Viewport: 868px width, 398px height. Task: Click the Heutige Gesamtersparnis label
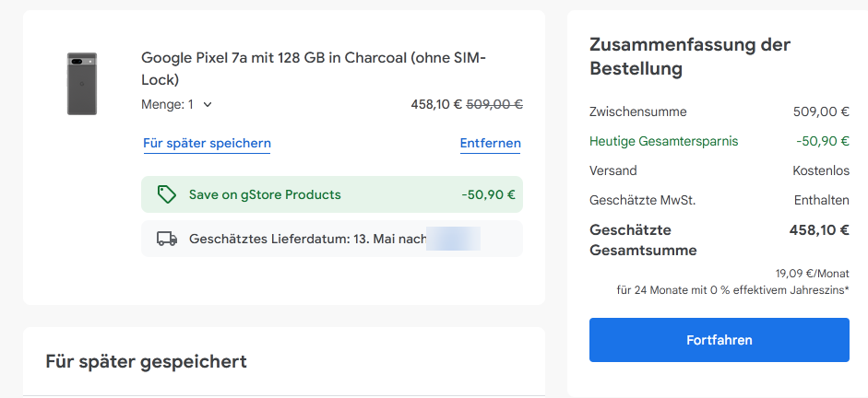tap(664, 142)
